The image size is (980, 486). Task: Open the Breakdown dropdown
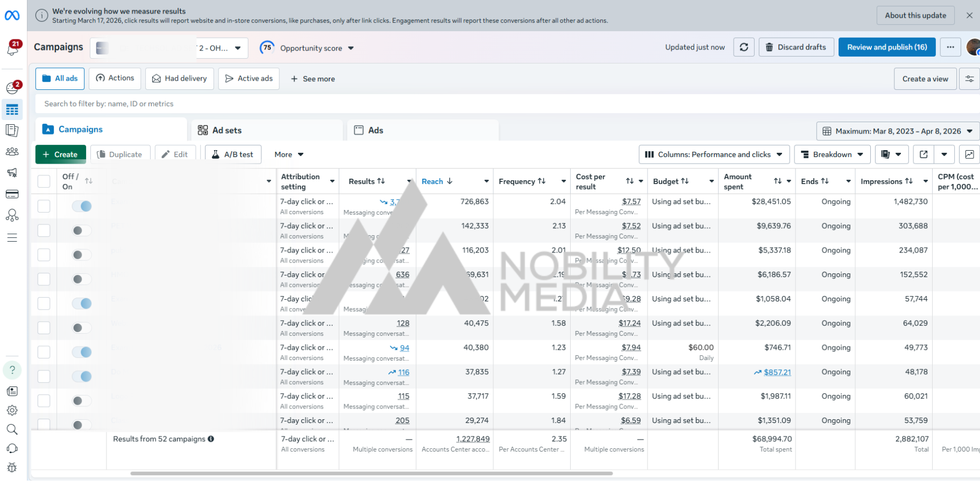coord(832,154)
